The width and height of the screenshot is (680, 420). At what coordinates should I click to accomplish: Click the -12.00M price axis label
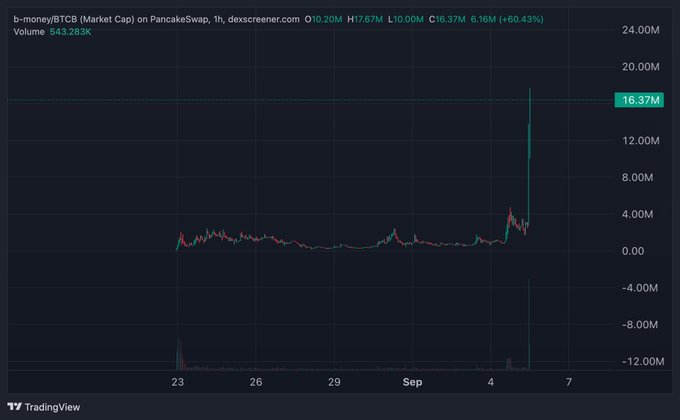[643, 361]
